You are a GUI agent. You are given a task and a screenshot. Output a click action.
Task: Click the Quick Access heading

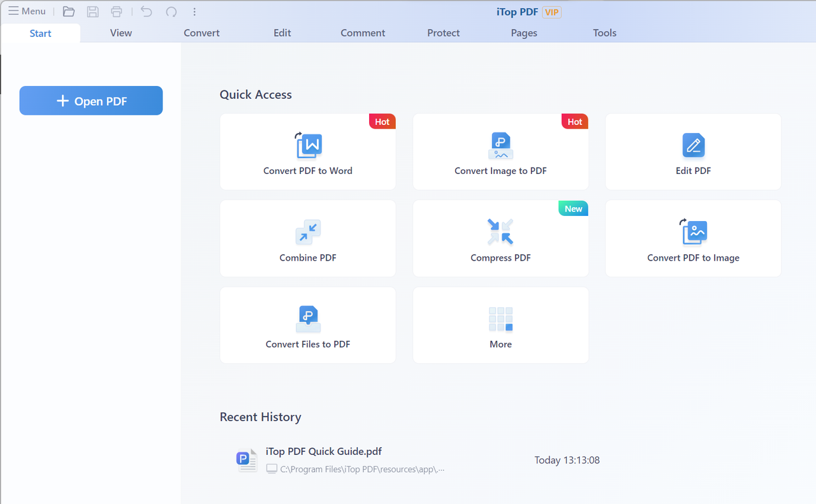coord(256,94)
